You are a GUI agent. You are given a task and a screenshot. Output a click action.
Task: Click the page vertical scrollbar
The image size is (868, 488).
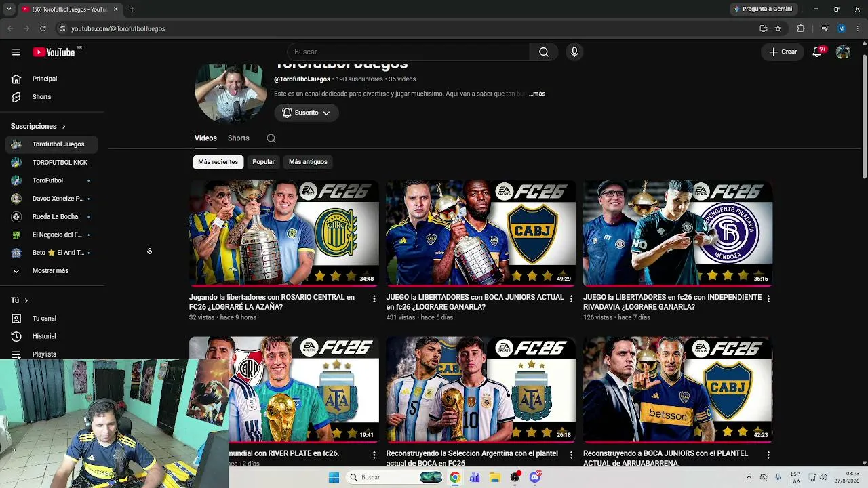[863, 115]
